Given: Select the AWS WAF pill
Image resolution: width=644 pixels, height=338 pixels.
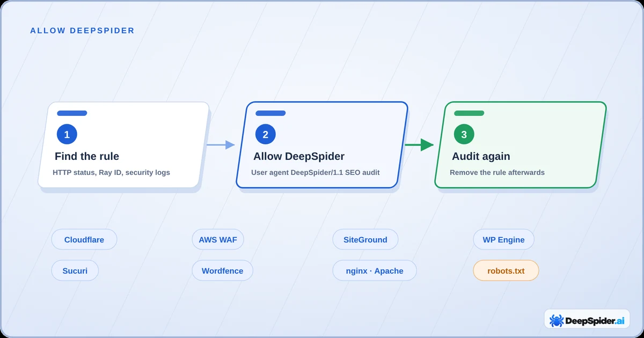Looking at the screenshot, I should coord(218,239).
